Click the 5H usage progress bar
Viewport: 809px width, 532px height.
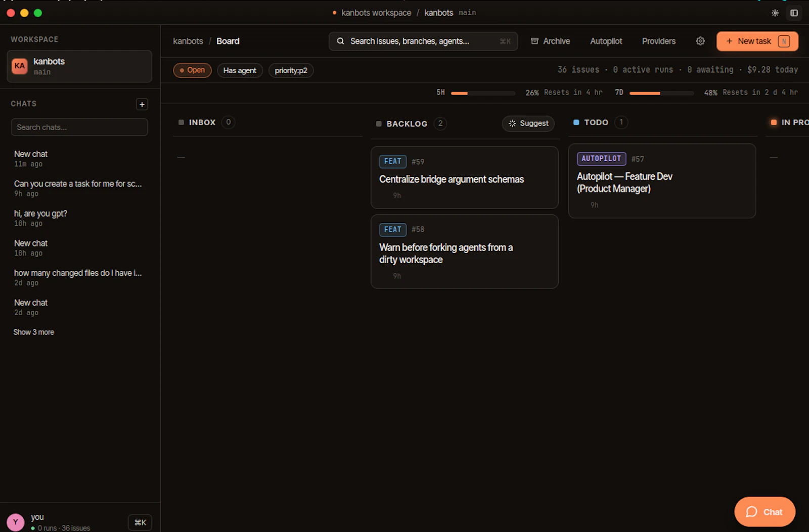(x=483, y=93)
